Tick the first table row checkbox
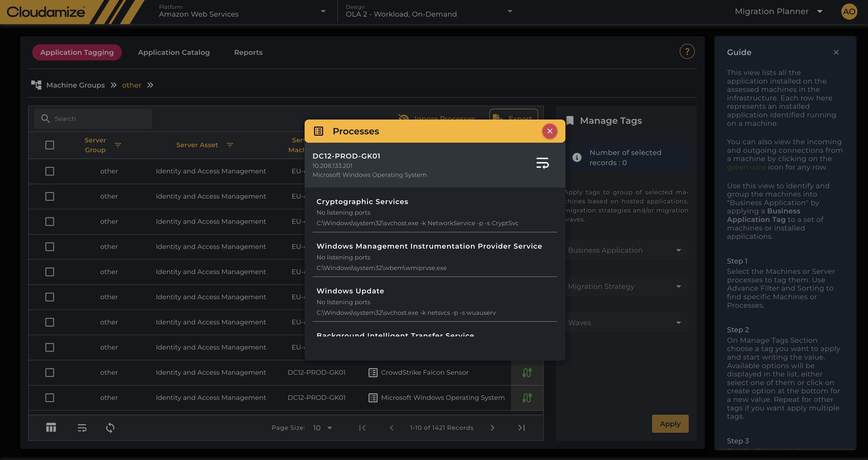The image size is (868, 460). coord(50,171)
